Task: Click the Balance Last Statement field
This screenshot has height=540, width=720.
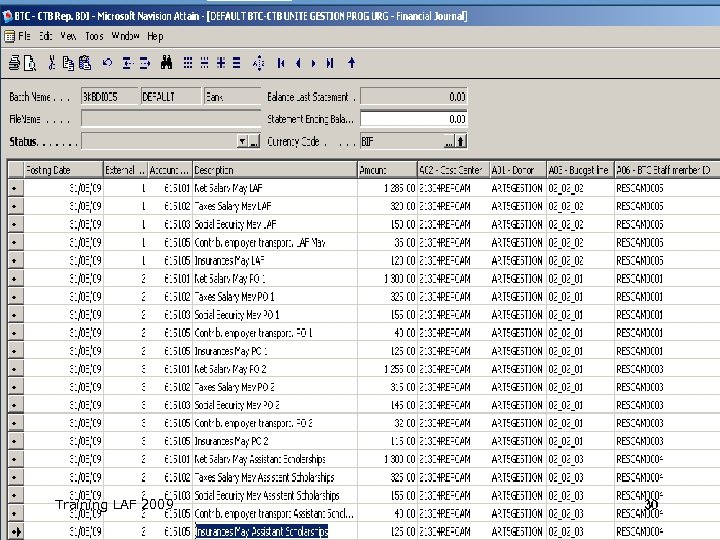Action: click(414, 97)
